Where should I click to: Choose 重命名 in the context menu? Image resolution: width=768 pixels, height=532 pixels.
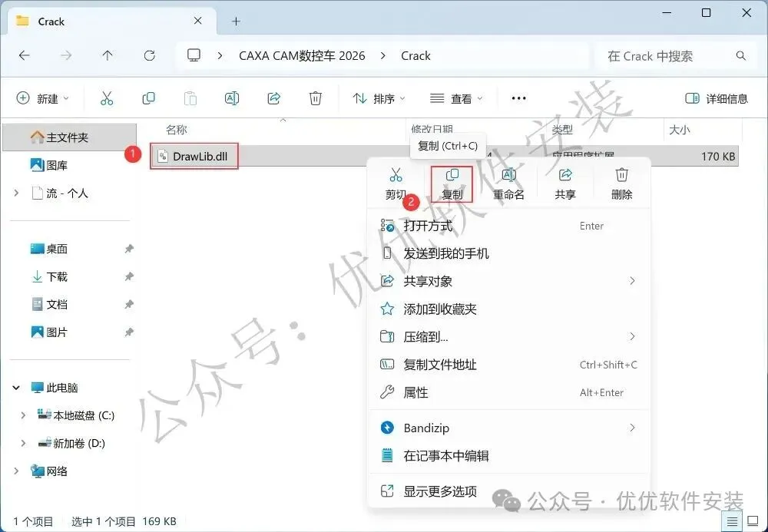pyautogui.click(x=509, y=184)
